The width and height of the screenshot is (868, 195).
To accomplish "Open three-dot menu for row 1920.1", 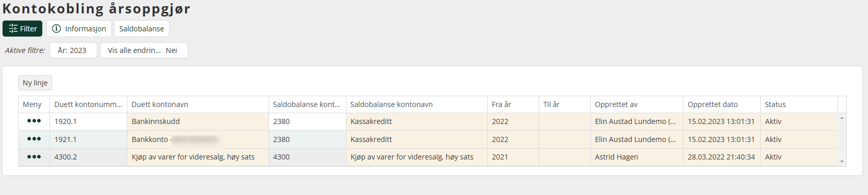I will pos(34,121).
